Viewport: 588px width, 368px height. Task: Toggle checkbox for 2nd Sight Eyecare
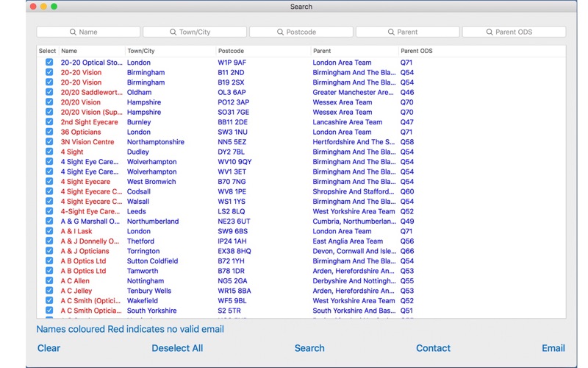pos(49,121)
